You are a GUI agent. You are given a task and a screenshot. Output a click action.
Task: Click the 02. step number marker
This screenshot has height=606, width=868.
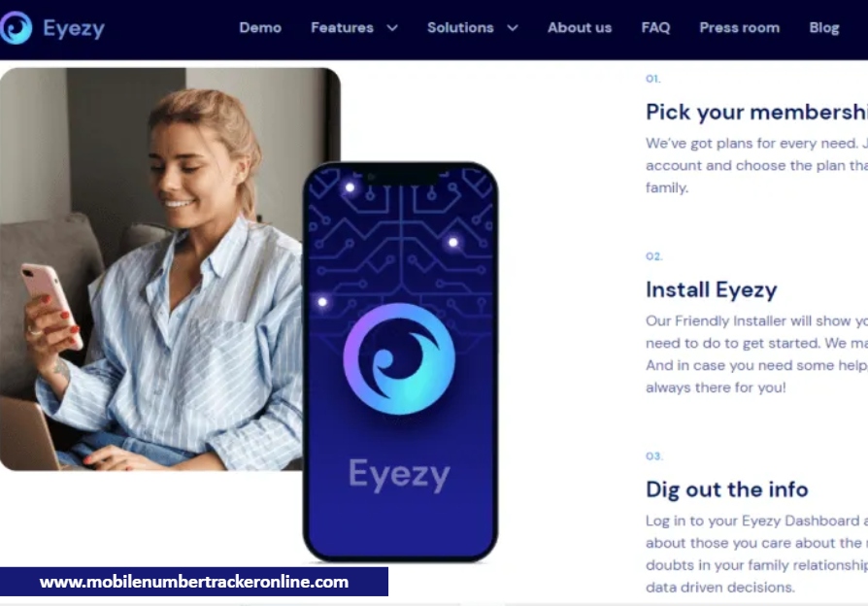pos(653,256)
